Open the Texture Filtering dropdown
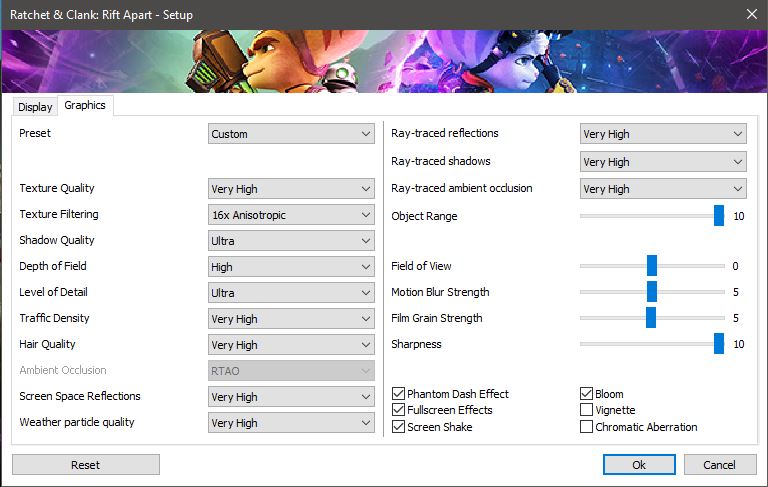Screen dimensions: 768x487 (291, 215)
